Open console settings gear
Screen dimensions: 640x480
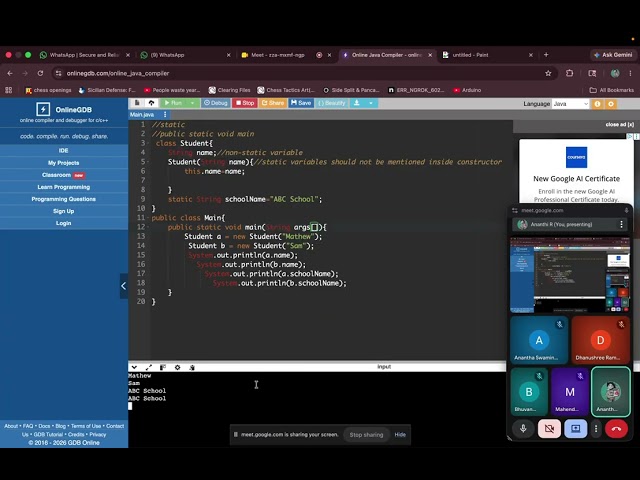coord(177,367)
